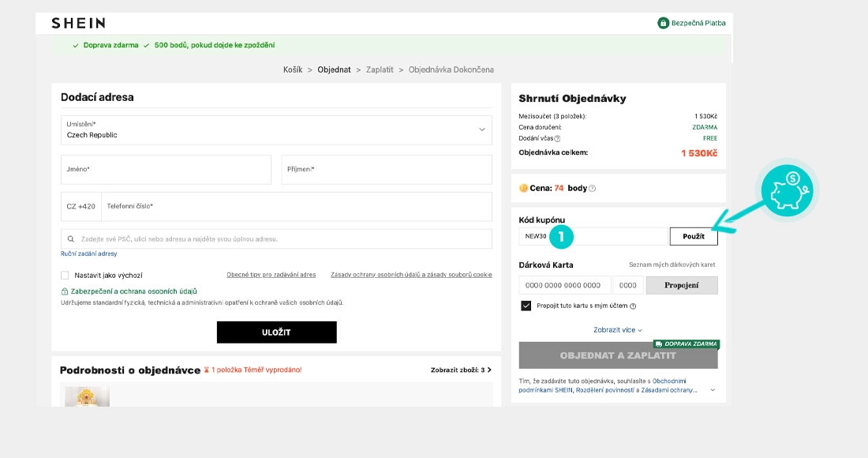Screen dimensions: 868x458
Task: Go to Košík breadcrumb step
Action: (293, 69)
